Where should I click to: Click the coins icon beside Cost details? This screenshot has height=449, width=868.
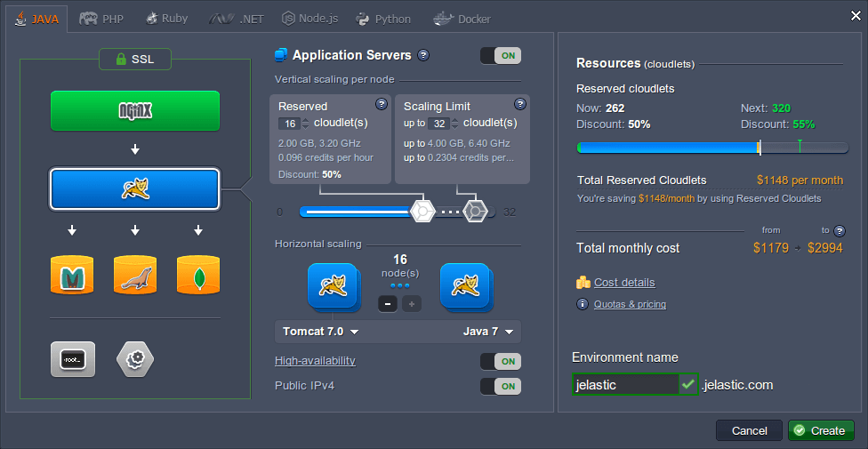pyautogui.click(x=583, y=283)
